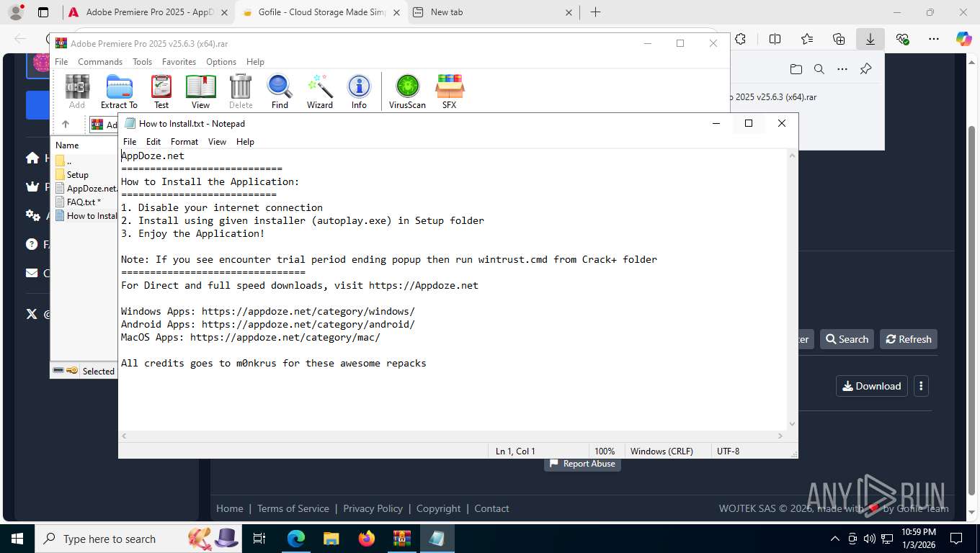The height and width of the screenshot is (553, 980).
Task: Go up one folder in WinRAR
Action: pyautogui.click(x=66, y=125)
